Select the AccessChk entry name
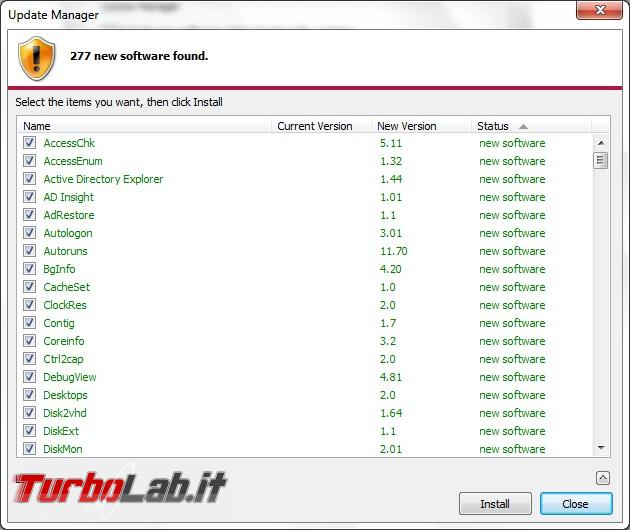The image size is (630, 530). (x=69, y=143)
